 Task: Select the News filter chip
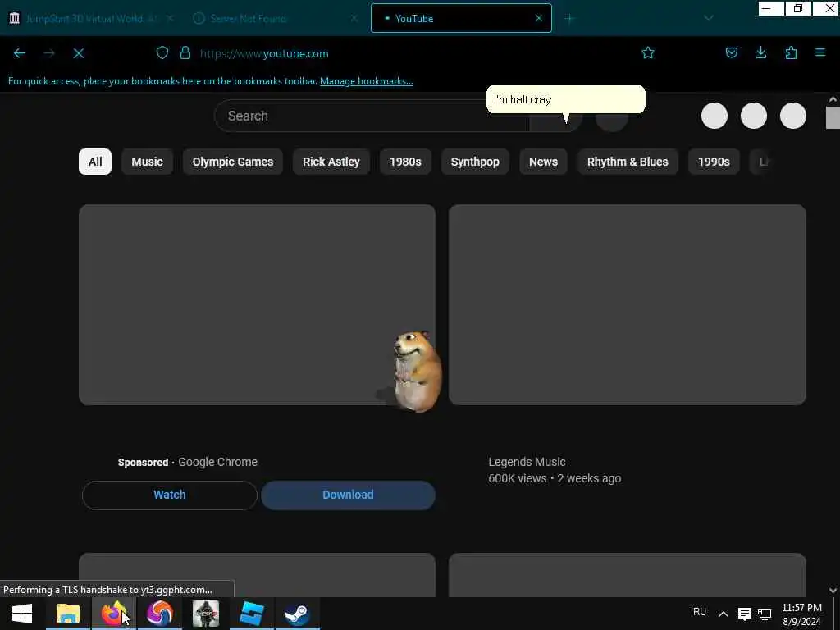[543, 162]
